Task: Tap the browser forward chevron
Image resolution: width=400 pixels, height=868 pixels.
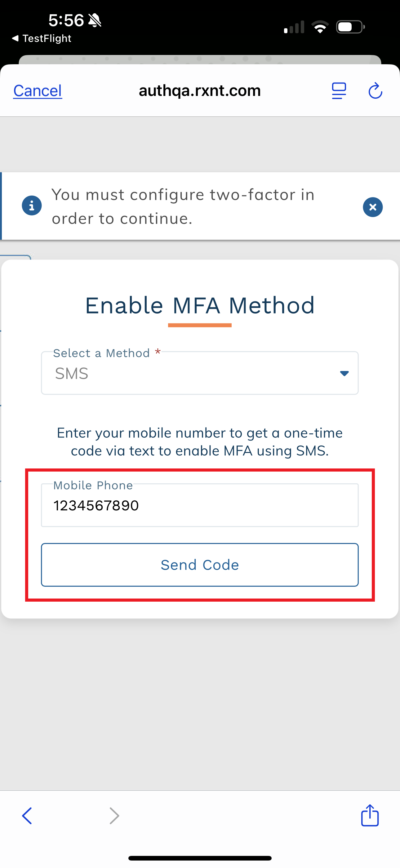Action: point(114,816)
